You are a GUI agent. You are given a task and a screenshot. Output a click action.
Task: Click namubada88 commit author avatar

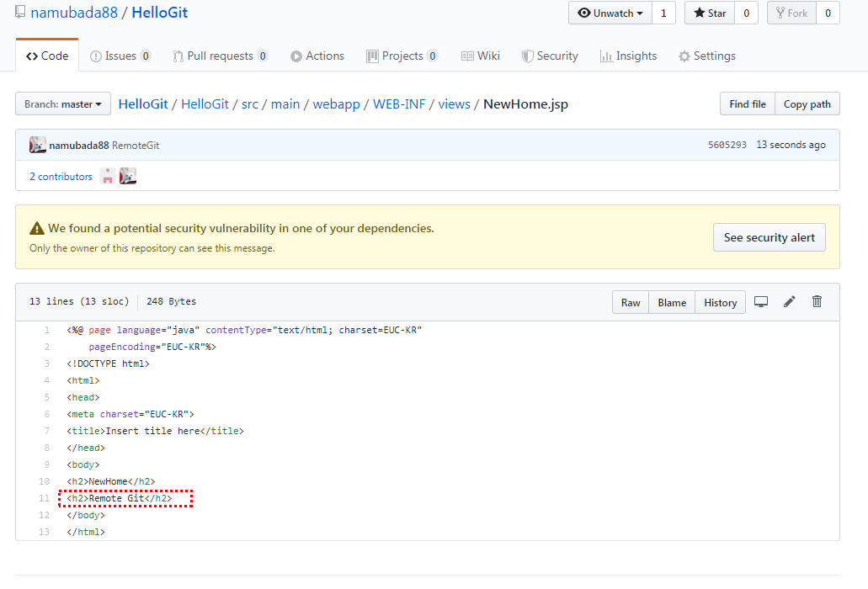pyautogui.click(x=38, y=145)
